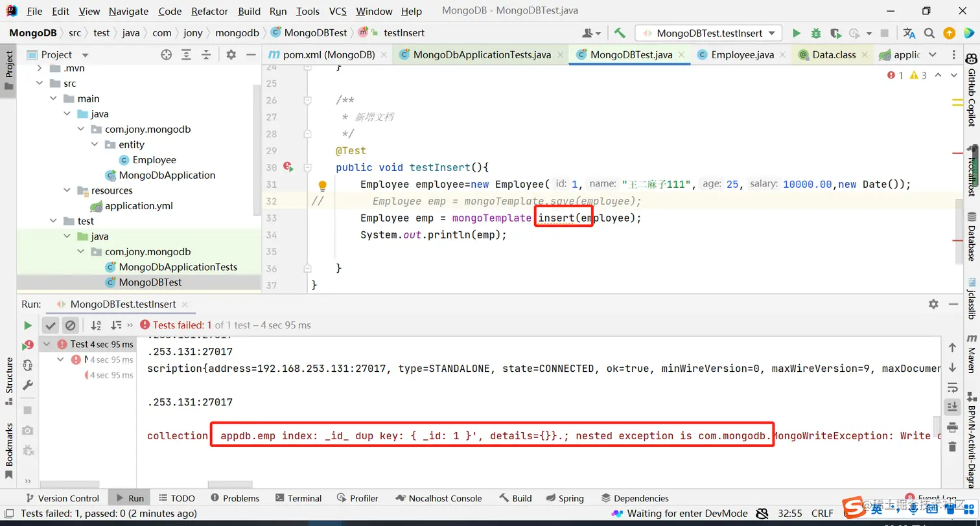Toggle the Project tool window sidebar button
The width and height of the screenshot is (980, 526).
tap(8, 71)
